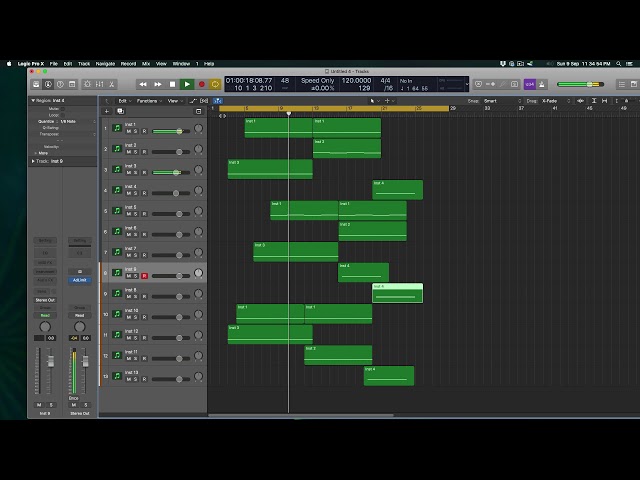Open the Apple menu
Viewport: 640px width, 480px height.
[9, 64]
